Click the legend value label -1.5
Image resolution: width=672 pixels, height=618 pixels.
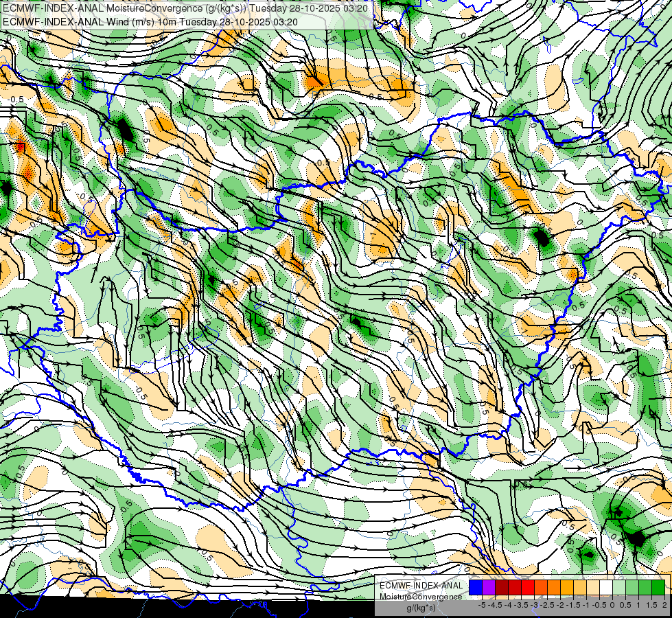coord(573,605)
